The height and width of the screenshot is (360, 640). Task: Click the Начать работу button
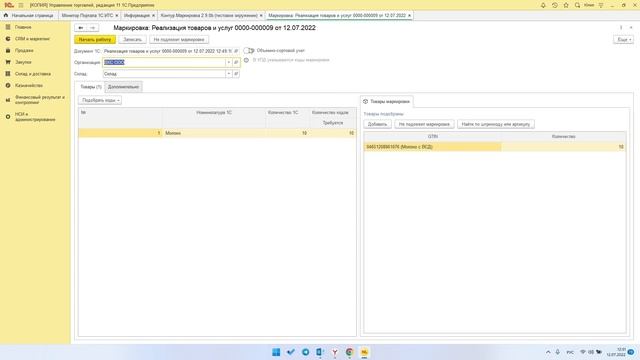(x=95, y=40)
